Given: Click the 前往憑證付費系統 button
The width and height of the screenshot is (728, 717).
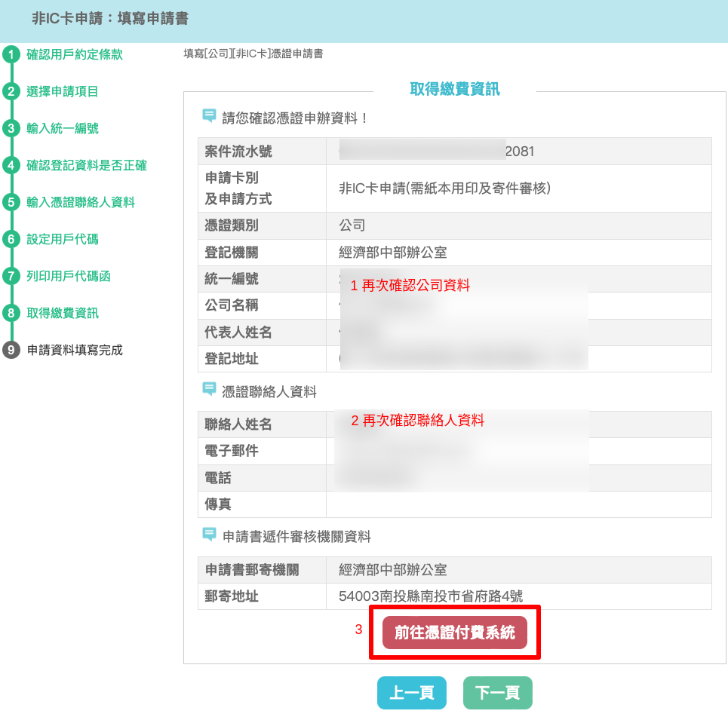Looking at the screenshot, I should click(x=455, y=632).
